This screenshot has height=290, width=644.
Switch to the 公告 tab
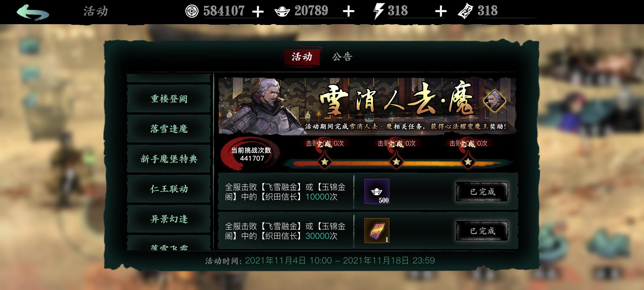tap(342, 57)
